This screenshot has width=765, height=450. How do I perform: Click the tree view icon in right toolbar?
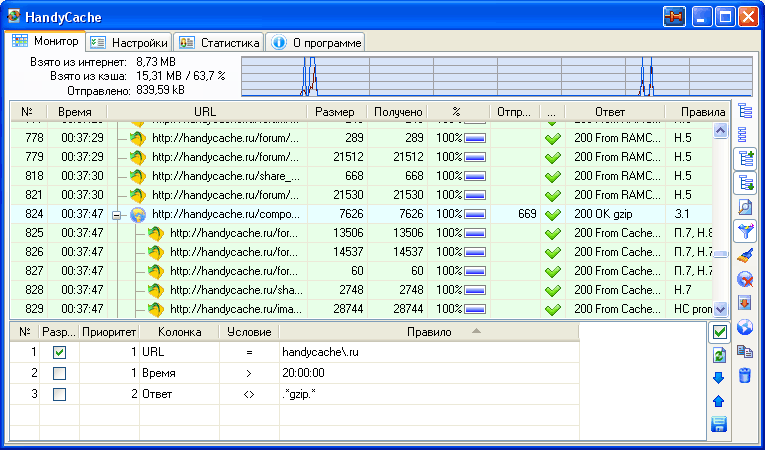pyautogui.click(x=745, y=111)
